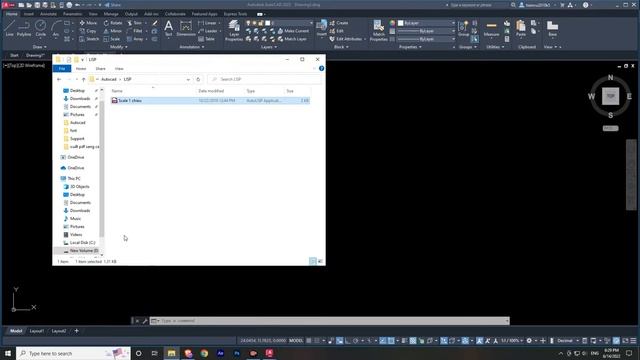
Task: Expand the Properties panel
Action: point(410,47)
